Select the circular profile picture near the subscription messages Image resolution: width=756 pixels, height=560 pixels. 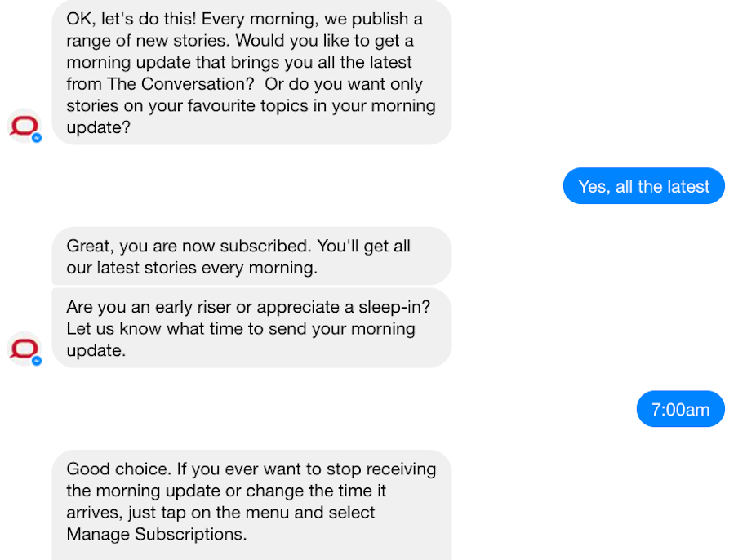point(24,349)
